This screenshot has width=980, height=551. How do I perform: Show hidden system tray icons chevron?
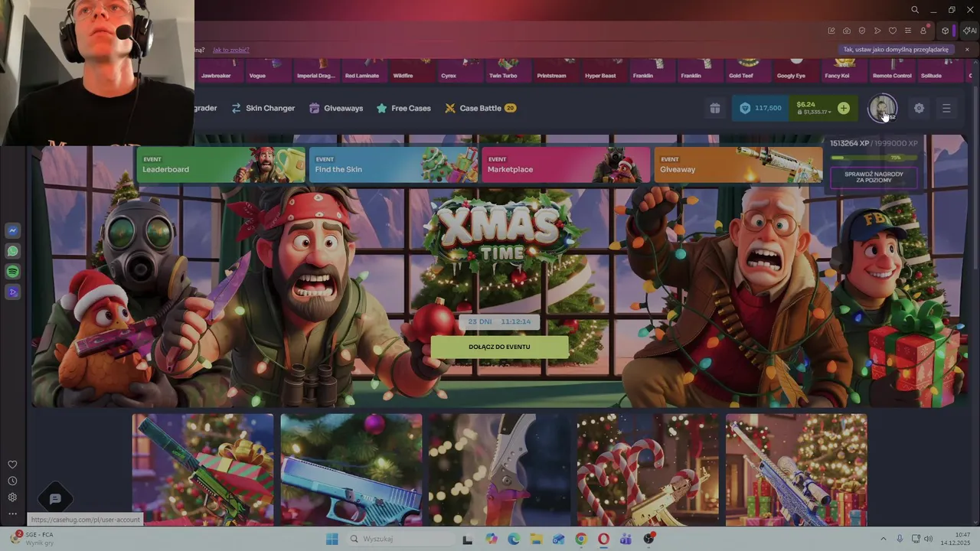click(x=884, y=539)
